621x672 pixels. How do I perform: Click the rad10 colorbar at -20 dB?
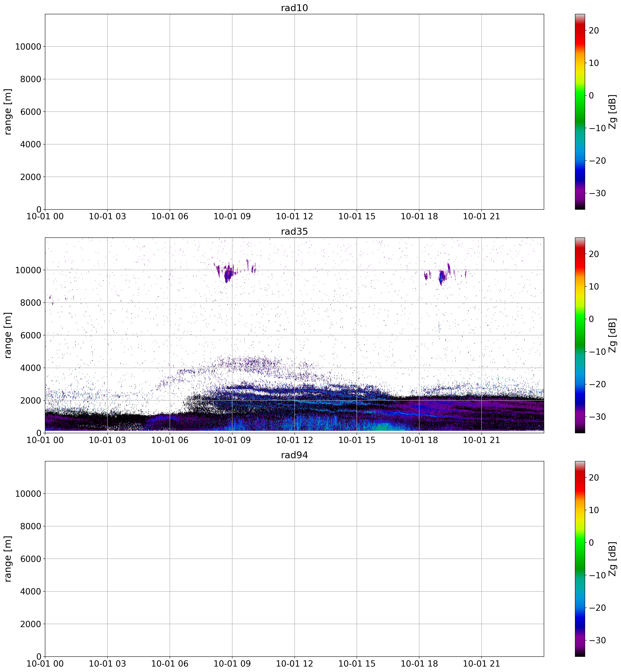pos(580,161)
